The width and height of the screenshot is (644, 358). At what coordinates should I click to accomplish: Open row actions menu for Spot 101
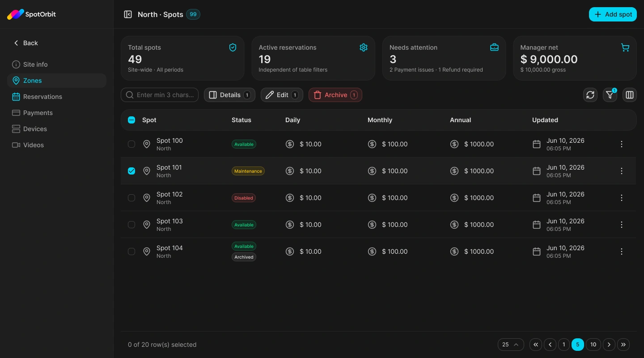pyautogui.click(x=622, y=171)
